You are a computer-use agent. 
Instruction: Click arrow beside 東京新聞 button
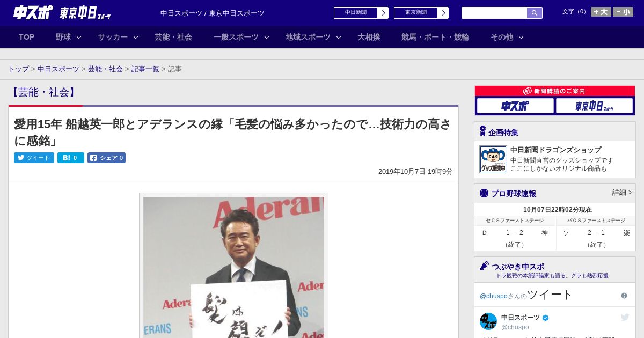(x=443, y=13)
